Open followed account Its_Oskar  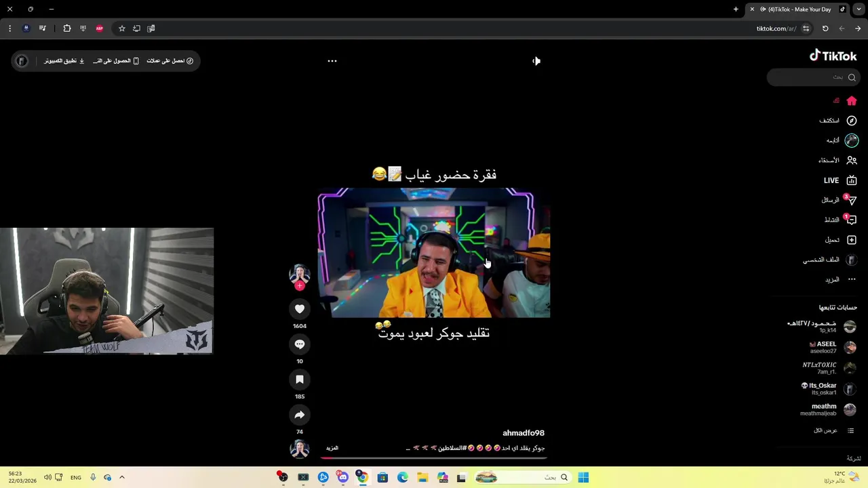tap(829, 389)
